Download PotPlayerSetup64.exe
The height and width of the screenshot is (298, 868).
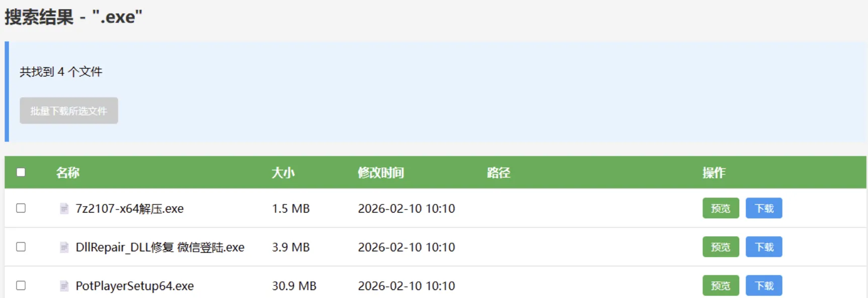[x=764, y=285]
